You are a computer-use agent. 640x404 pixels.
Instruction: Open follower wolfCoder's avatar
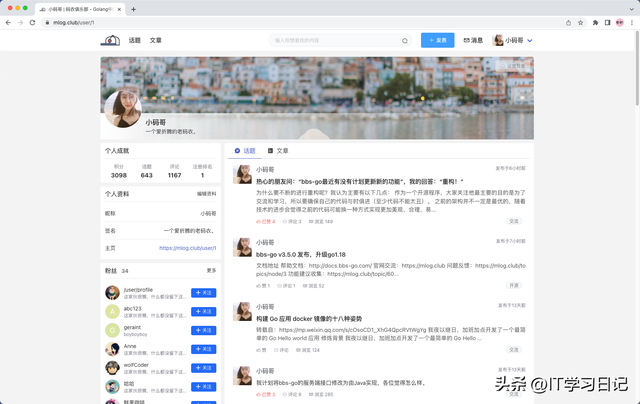[112, 368]
